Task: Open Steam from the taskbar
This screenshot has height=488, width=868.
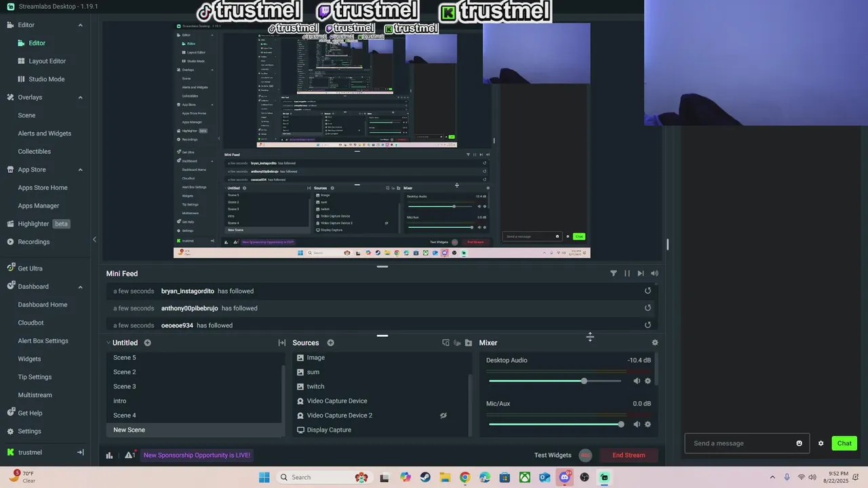Action: 425,477
